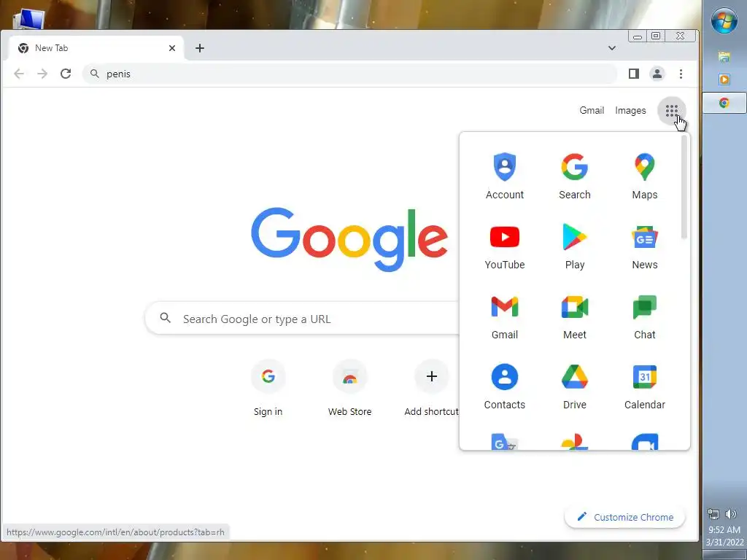Open the Images link at top
The height and width of the screenshot is (560, 747).
[630, 111]
